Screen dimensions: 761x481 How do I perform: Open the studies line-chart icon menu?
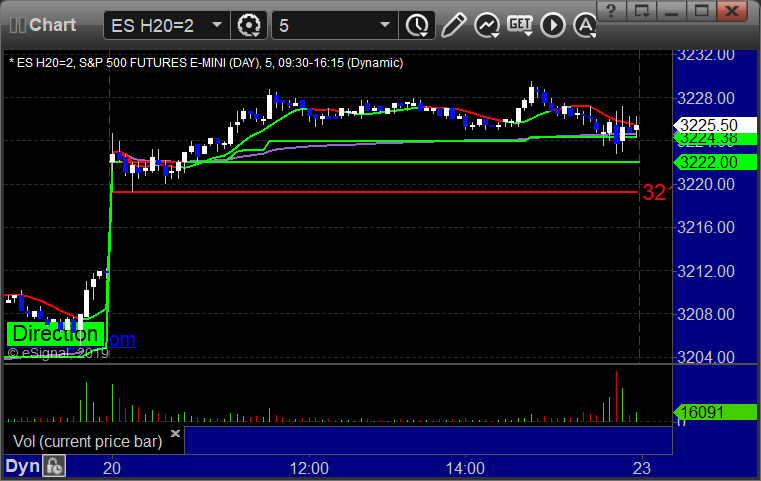(x=487, y=25)
